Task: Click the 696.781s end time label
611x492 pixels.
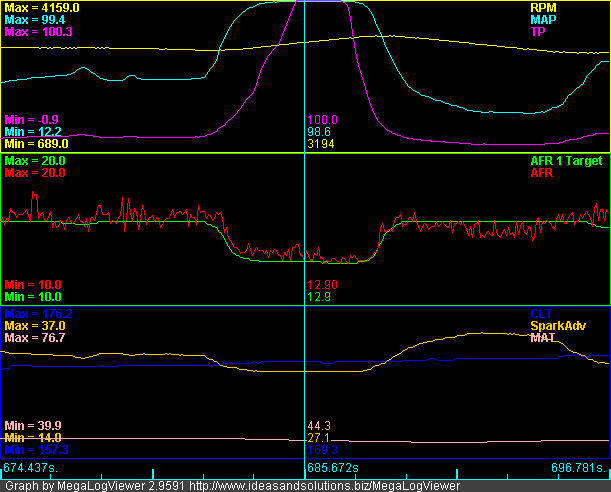Action: click(x=579, y=467)
